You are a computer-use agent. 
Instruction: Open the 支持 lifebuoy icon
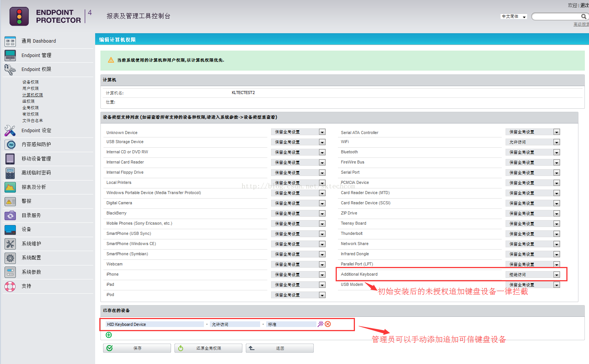10,286
